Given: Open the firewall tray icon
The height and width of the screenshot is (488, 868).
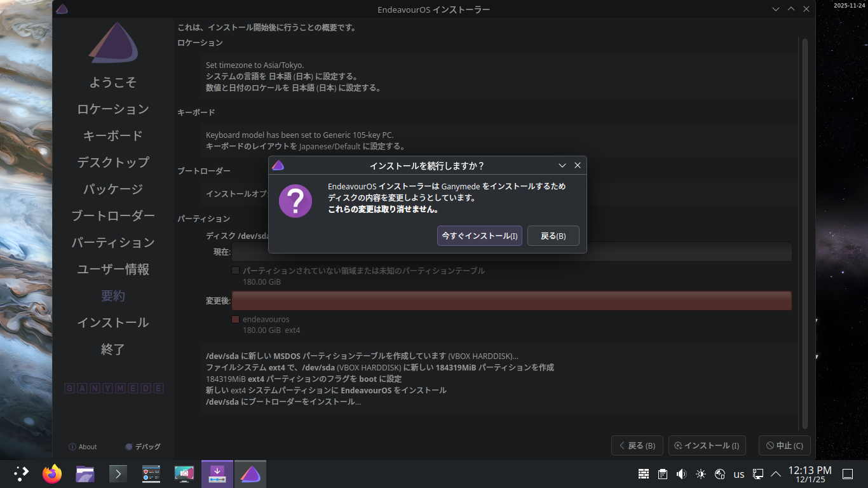Looking at the screenshot, I should click(x=644, y=474).
